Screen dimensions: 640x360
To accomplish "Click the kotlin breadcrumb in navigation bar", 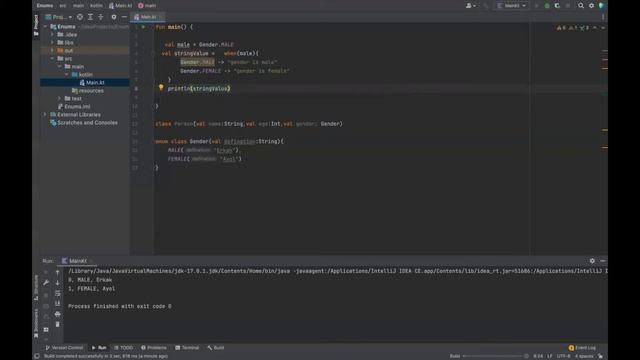I will 96,6.
